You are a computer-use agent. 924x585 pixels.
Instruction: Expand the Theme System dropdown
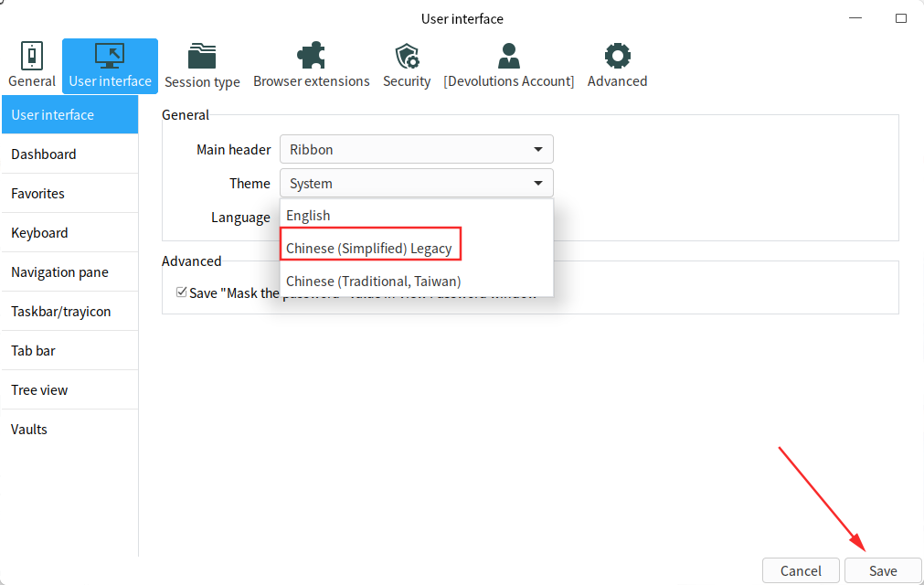click(x=416, y=183)
